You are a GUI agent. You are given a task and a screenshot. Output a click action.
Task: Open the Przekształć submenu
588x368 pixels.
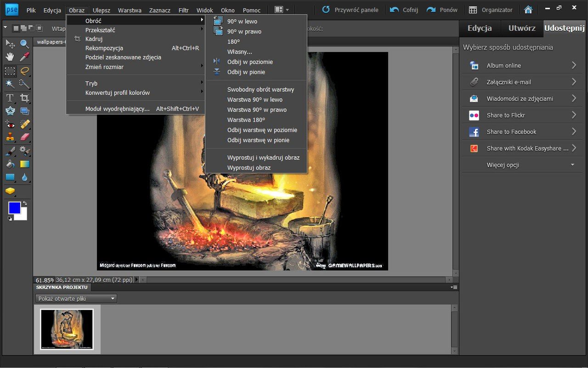coord(136,30)
